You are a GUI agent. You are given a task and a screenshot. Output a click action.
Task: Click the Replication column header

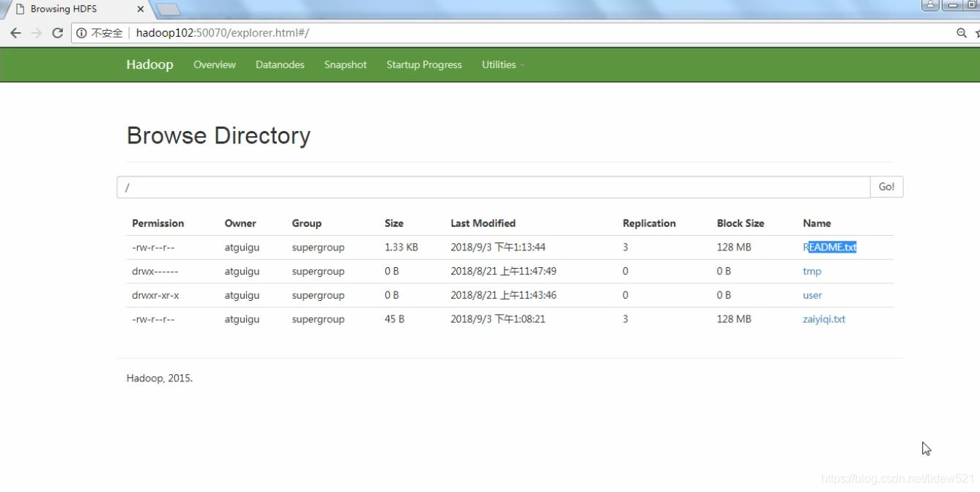(x=649, y=223)
